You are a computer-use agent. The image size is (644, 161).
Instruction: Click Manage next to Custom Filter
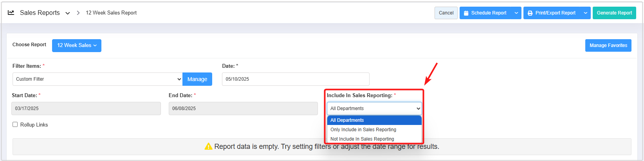point(197,79)
